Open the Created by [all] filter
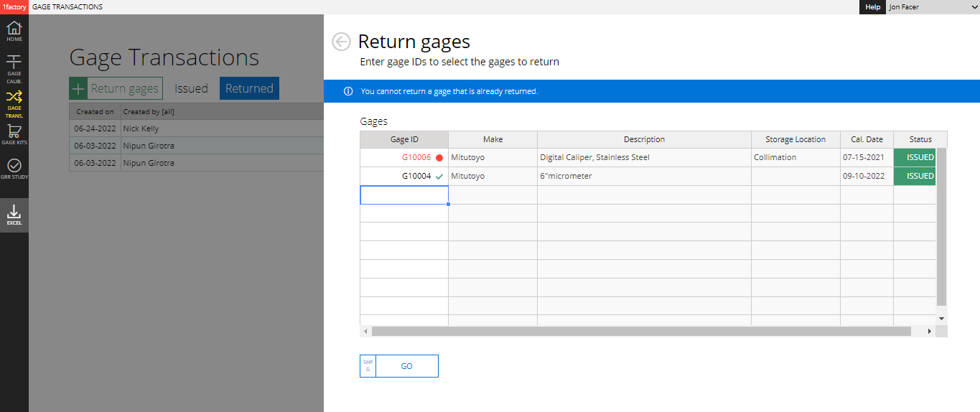 [139, 112]
